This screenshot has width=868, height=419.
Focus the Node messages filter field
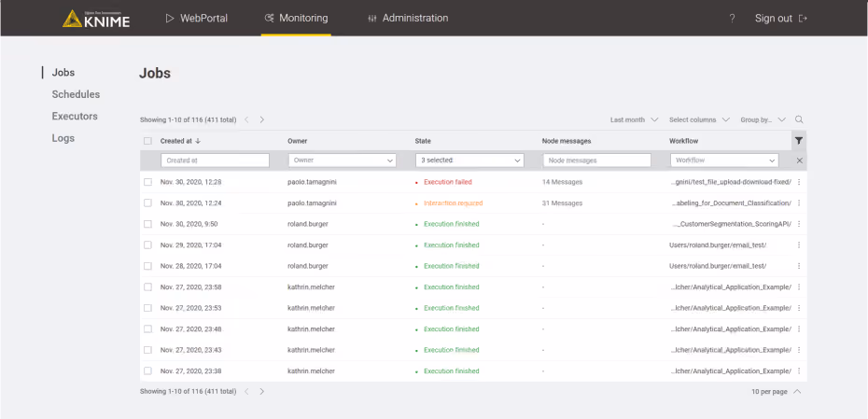pos(596,161)
